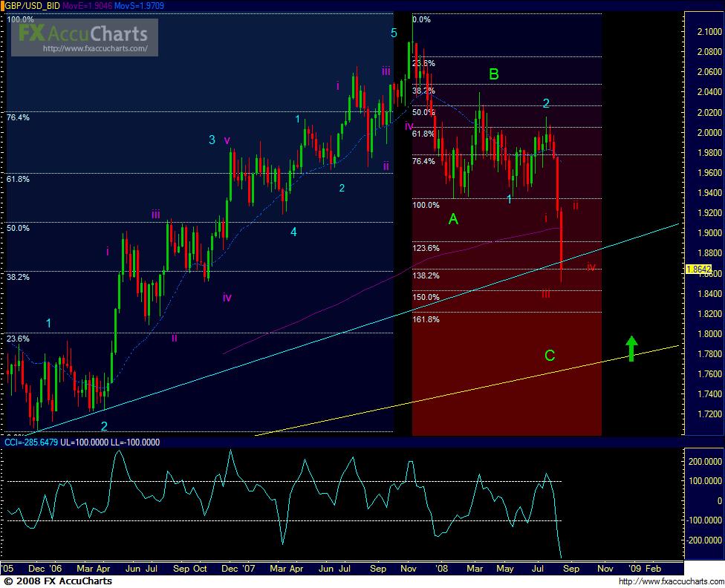
Task: Click the magenta iii wave marker
Action: point(155,213)
